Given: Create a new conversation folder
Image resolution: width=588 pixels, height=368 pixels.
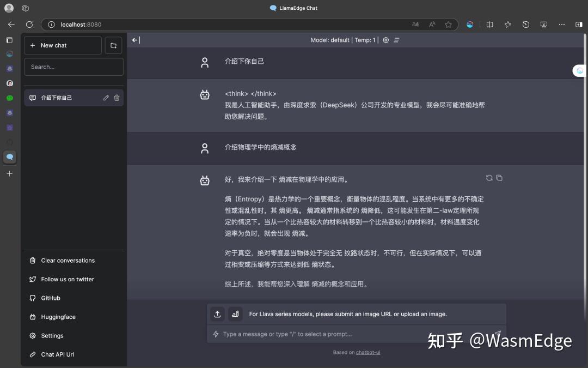Looking at the screenshot, I should tap(113, 45).
